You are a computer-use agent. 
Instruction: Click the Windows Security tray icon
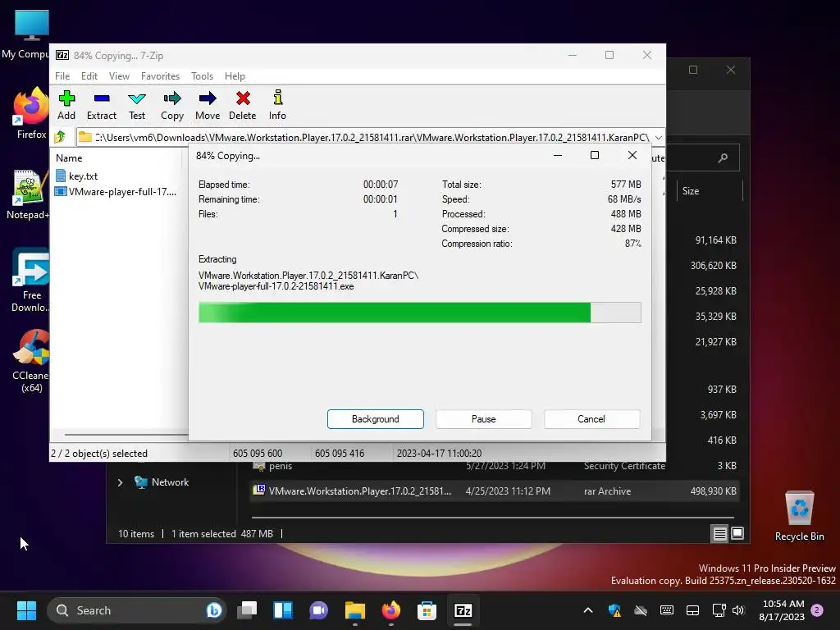(x=614, y=610)
